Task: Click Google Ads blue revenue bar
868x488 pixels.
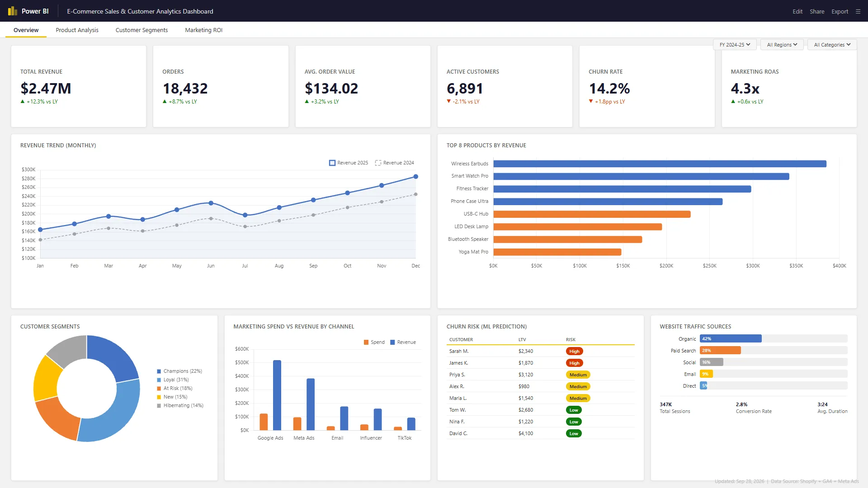Action: click(277, 395)
